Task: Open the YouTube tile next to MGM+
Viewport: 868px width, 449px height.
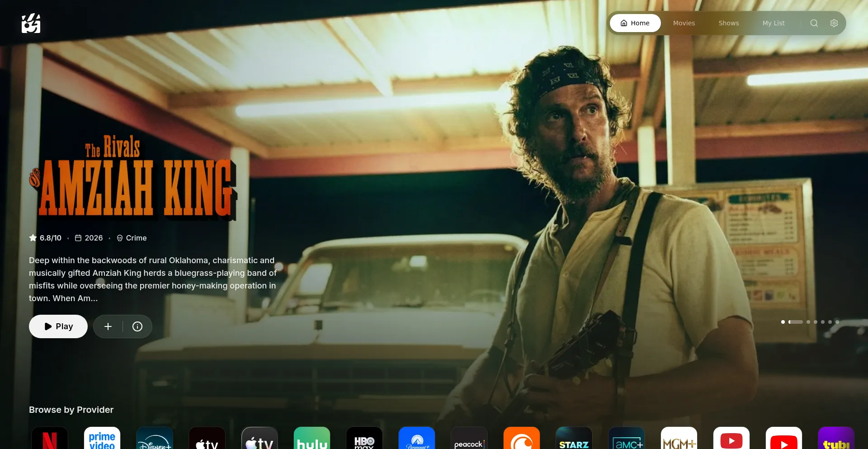Action: (x=731, y=438)
